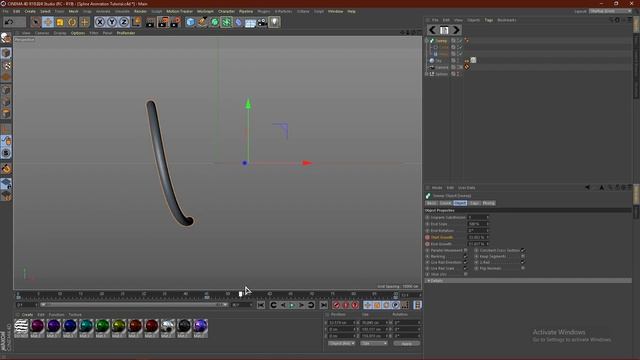Toggle Sweep object enable checkmark
The image size is (640, 360).
coord(460,40)
